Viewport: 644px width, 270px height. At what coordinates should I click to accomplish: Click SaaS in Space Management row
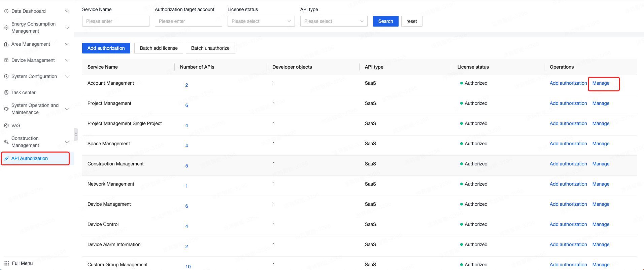370,144
